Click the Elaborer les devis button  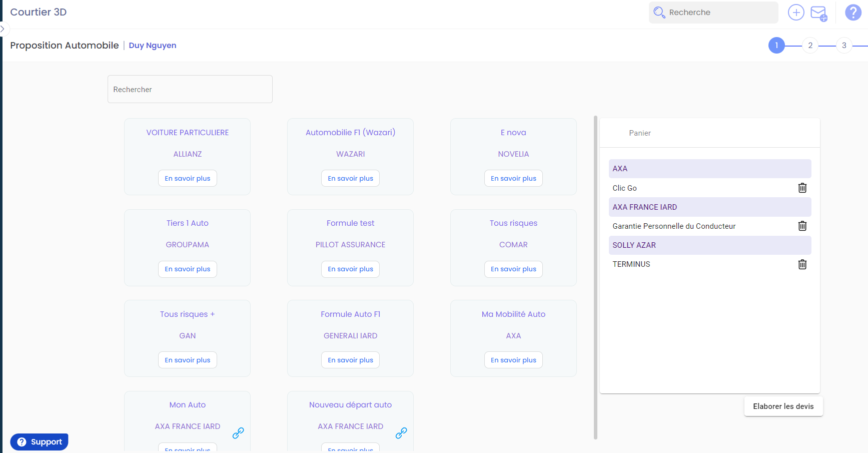click(x=783, y=406)
